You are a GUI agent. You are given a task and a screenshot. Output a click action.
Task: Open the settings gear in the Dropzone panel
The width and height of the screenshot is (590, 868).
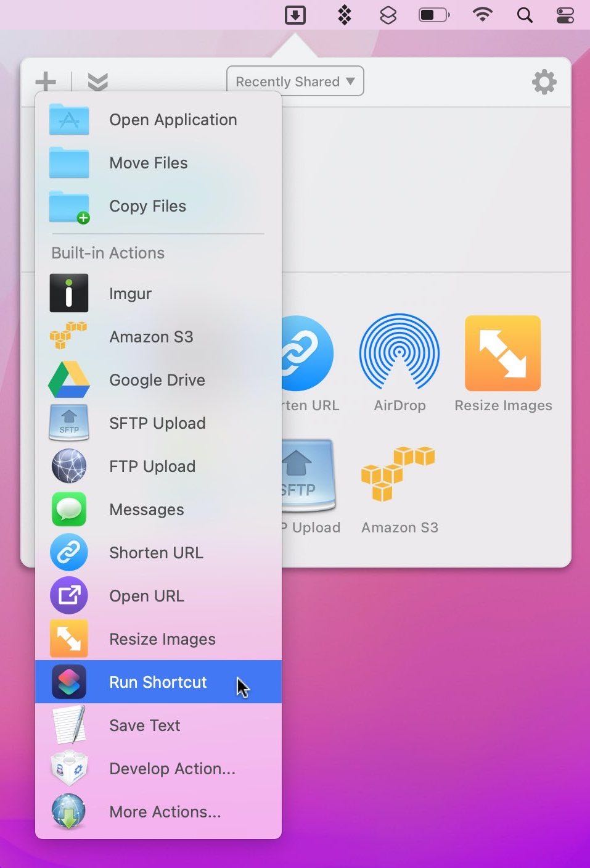pos(544,81)
